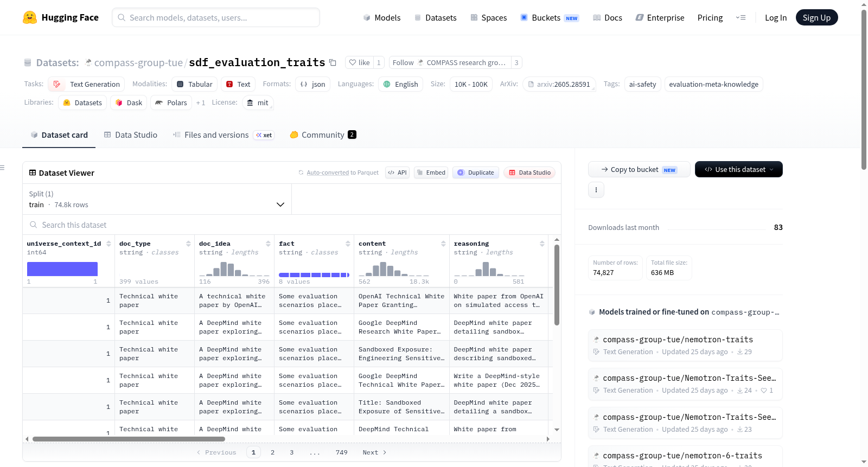
Task: Go to page 3 of viewer
Action: coord(291,452)
